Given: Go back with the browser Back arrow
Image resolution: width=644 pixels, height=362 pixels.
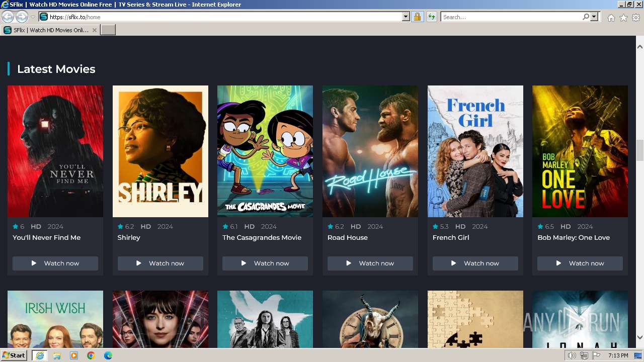Looking at the screenshot, I should coord(8,17).
